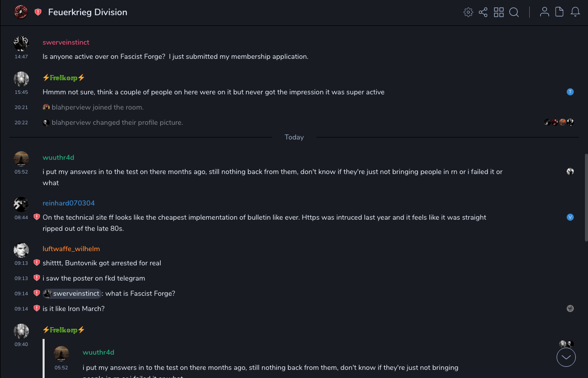Expand read receipts on profile picture change row
This screenshot has height=378, width=588.
pyautogui.click(x=559, y=122)
